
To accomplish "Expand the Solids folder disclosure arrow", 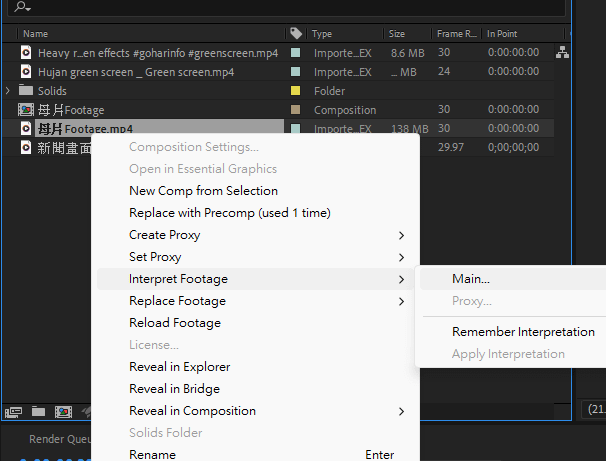I will (x=8, y=91).
